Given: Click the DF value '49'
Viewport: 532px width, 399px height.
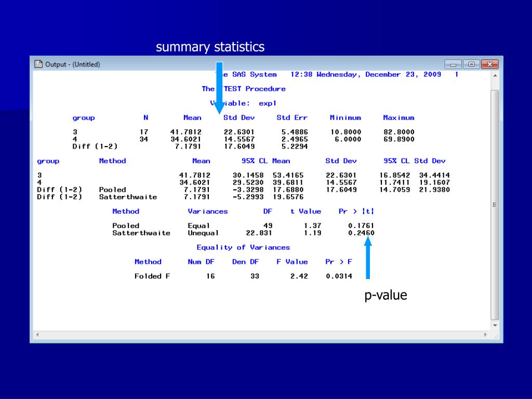Looking at the screenshot, I should click(x=268, y=225).
